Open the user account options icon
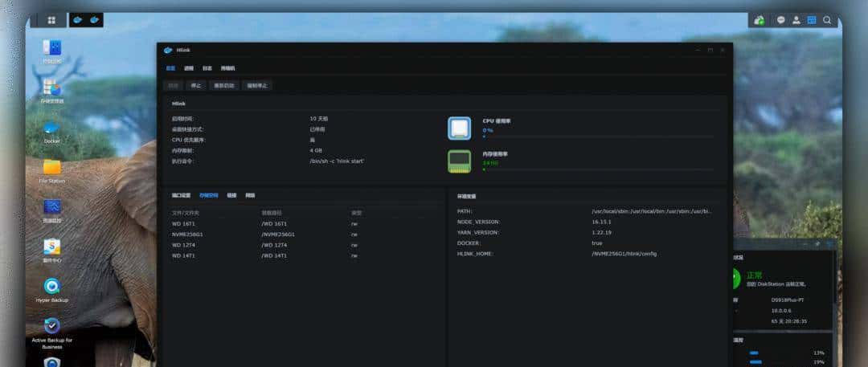 pyautogui.click(x=796, y=20)
